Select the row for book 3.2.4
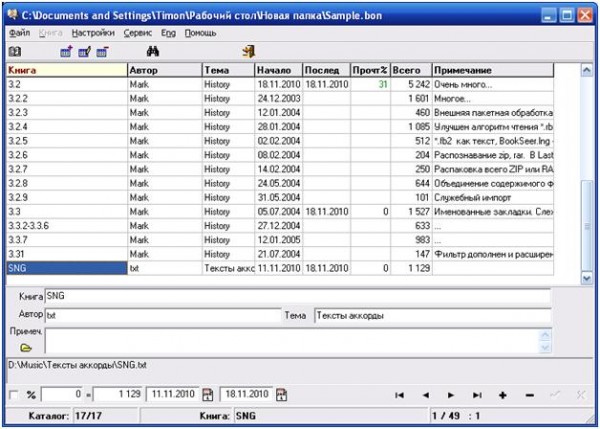This screenshot has height=429, width=600. click(x=280, y=127)
